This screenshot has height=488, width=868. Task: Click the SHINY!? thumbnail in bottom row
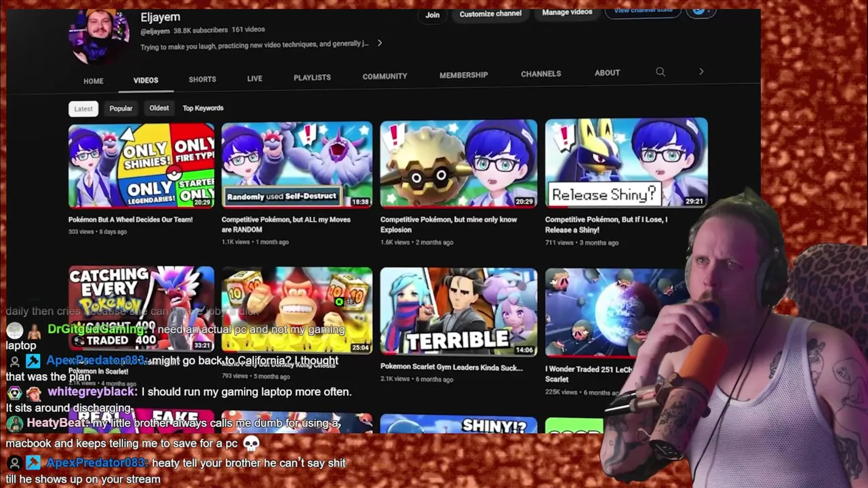458,424
